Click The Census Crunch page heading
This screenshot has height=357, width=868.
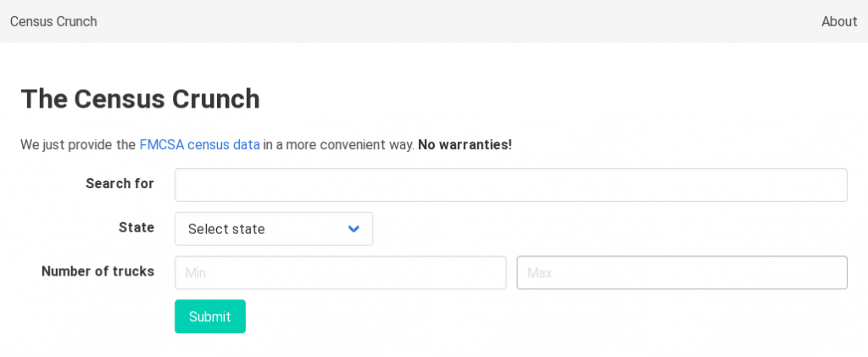pyautogui.click(x=140, y=99)
